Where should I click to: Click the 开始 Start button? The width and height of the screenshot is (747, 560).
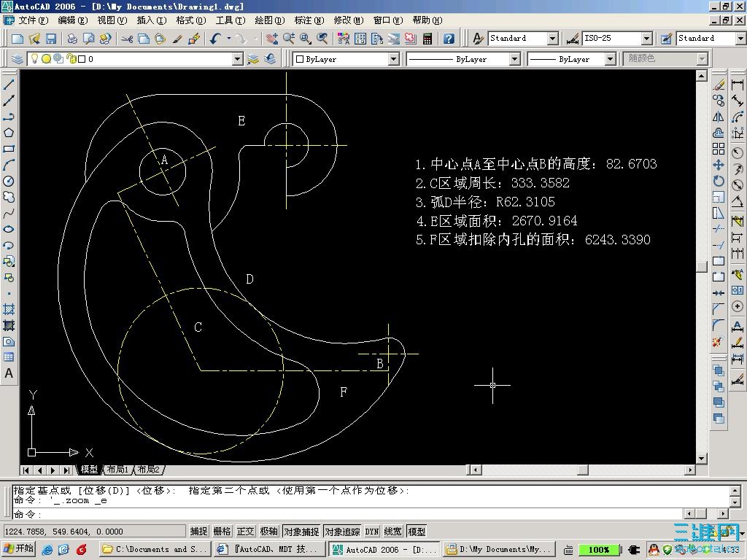click(18, 549)
